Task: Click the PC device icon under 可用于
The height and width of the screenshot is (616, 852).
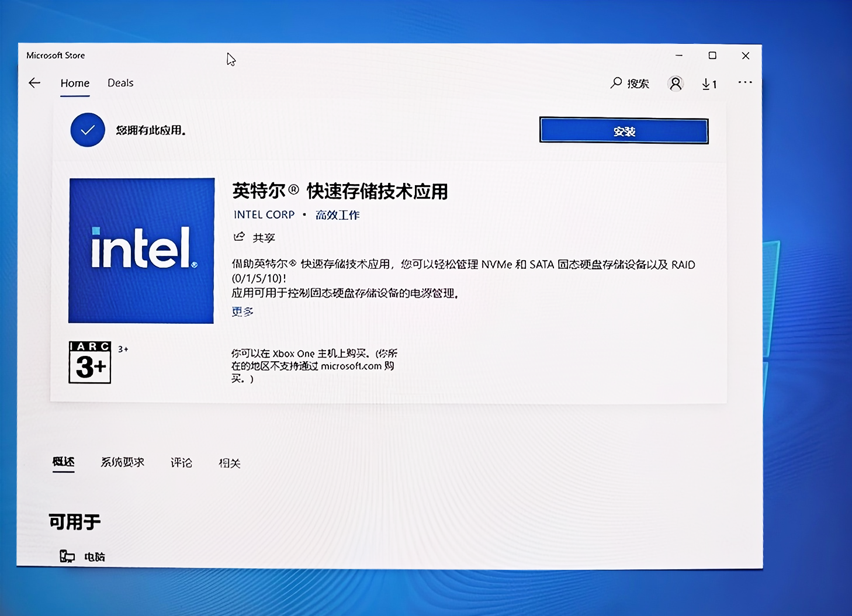Action: click(67, 556)
